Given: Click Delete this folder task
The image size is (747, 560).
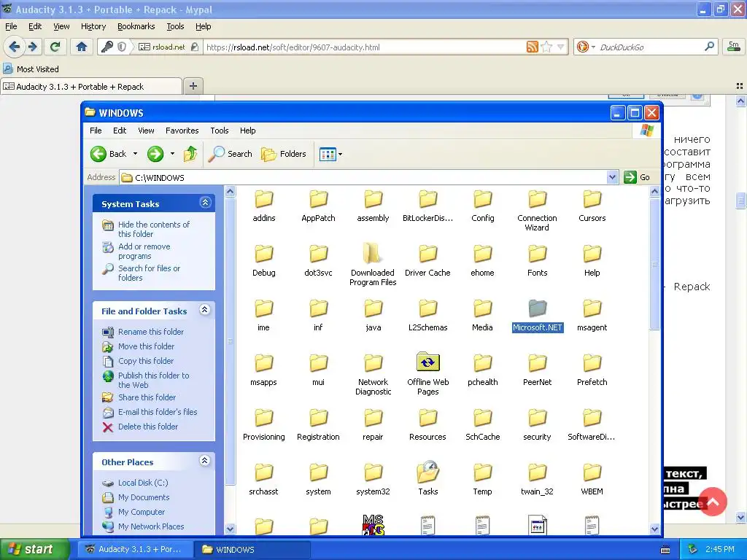Looking at the screenshot, I should [148, 427].
